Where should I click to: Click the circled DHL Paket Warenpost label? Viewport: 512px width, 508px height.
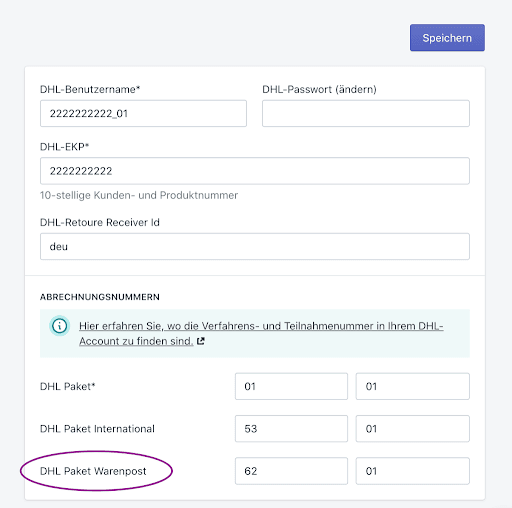click(93, 471)
